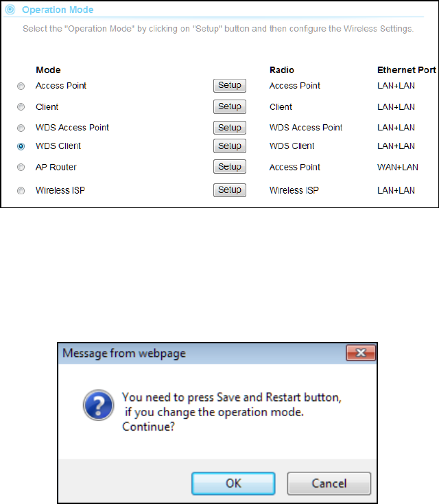The height and width of the screenshot is (504, 439).
Task: Click the Operation Mode heading icon
Action: click(10, 10)
